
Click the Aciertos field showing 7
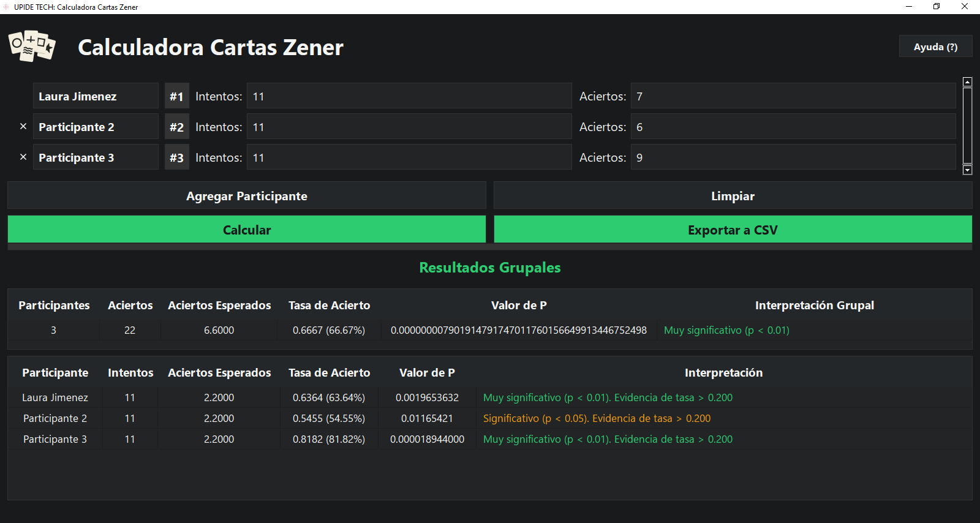coord(793,96)
